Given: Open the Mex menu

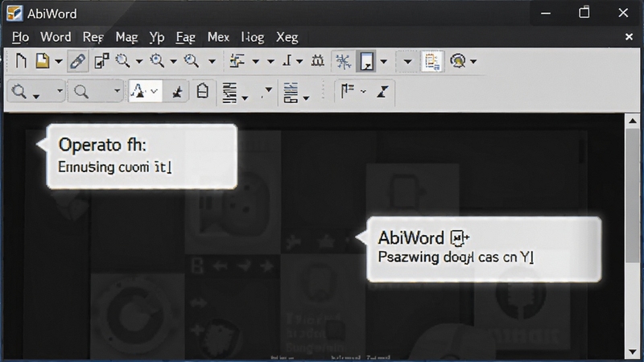Looking at the screenshot, I should 218,37.
